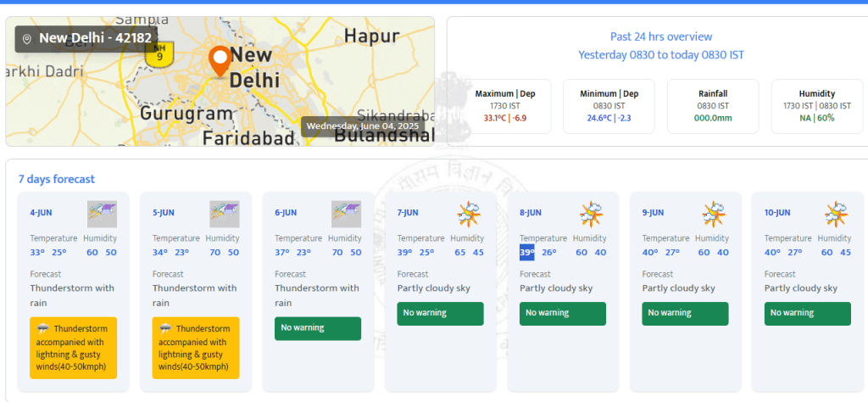Click the Past 24 hrs overview heading
The width and height of the screenshot is (868, 402).
tap(661, 36)
